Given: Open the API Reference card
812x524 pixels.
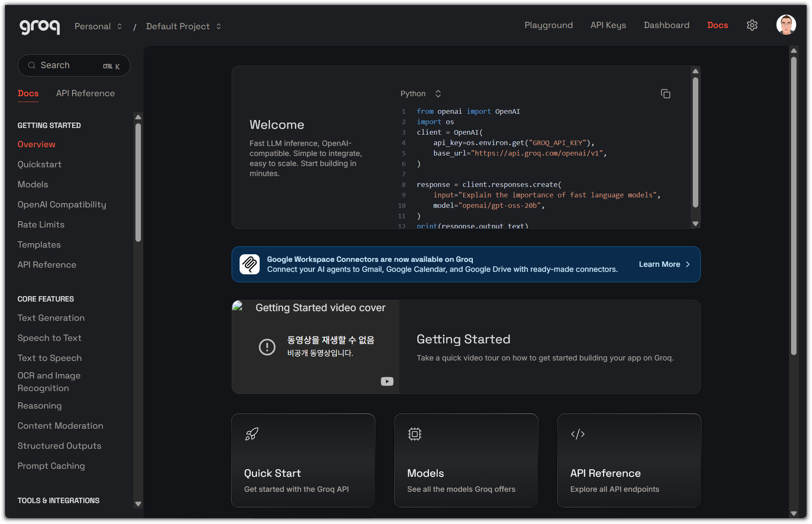Looking at the screenshot, I should click(629, 460).
